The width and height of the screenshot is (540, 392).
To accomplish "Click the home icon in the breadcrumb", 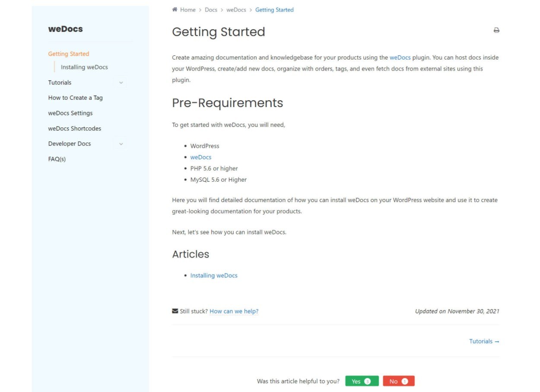I will (175, 9).
